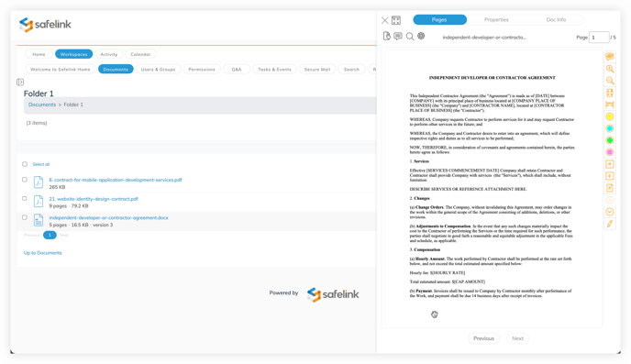Screen dimensions: 631x364
Task: Open the Activity tab
Action: (x=109, y=54)
